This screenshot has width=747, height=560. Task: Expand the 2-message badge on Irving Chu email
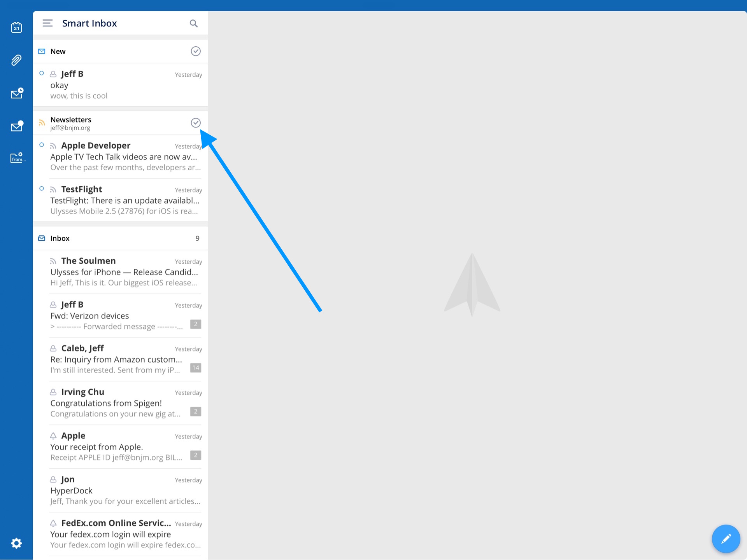point(196,411)
